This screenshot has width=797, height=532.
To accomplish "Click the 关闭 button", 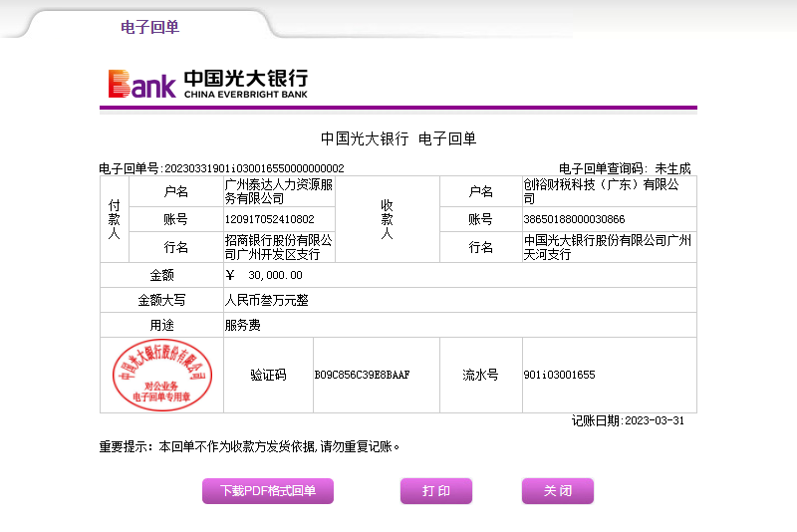I will point(558,491).
